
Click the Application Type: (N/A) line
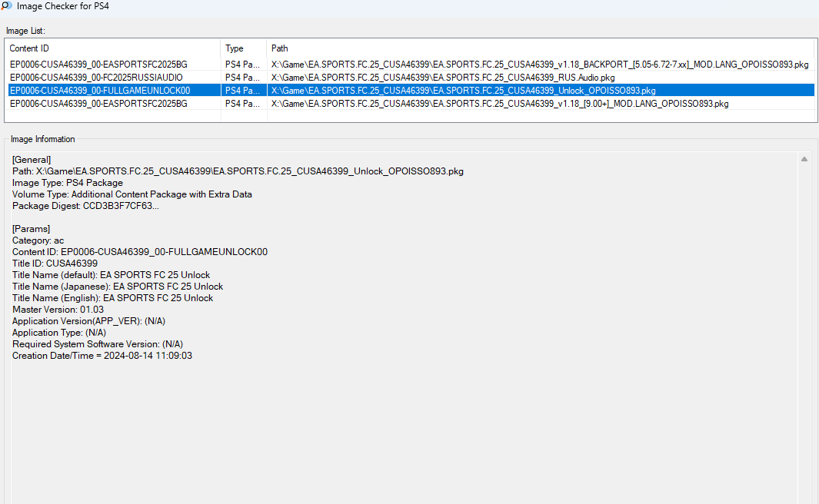coord(59,333)
